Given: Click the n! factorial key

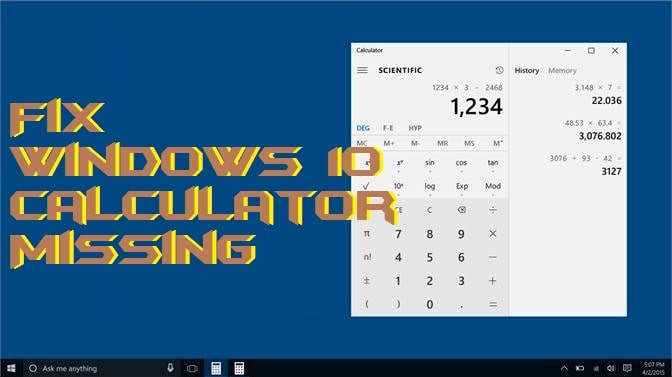Looking at the screenshot, I should point(367,257).
